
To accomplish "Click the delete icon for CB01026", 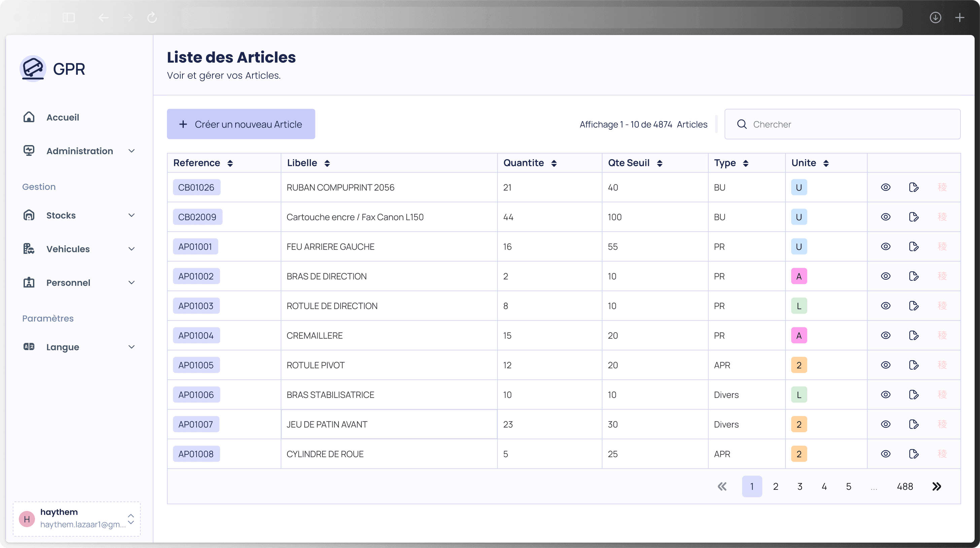I will pos(942,187).
